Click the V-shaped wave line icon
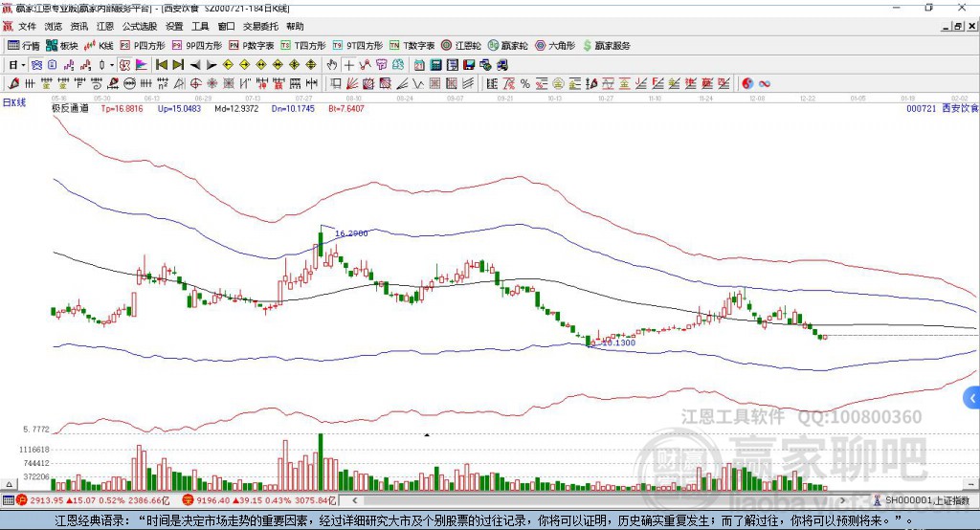 tap(417, 83)
